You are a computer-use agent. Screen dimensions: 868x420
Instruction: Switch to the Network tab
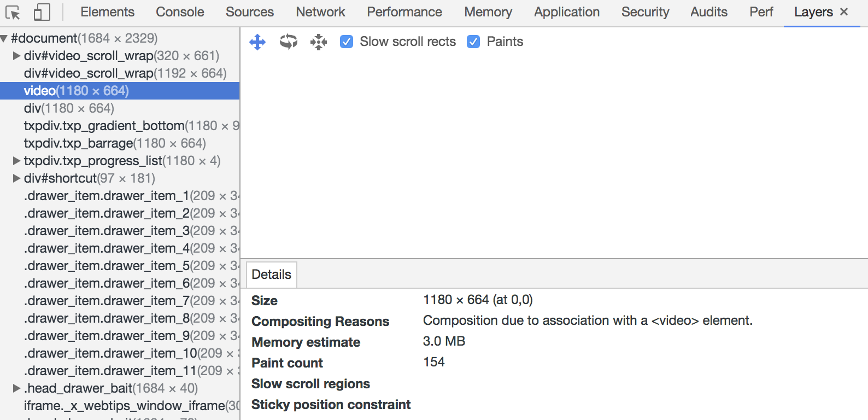320,12
